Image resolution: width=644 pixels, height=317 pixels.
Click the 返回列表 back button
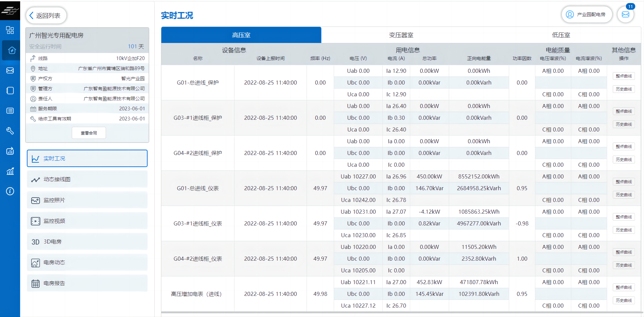(x=46, y=15)
